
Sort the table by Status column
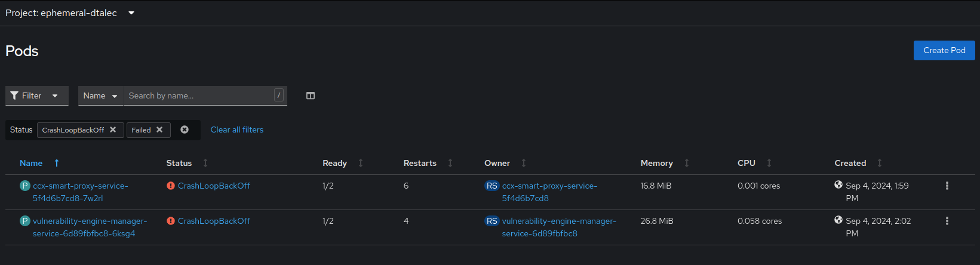pos(179,163)
